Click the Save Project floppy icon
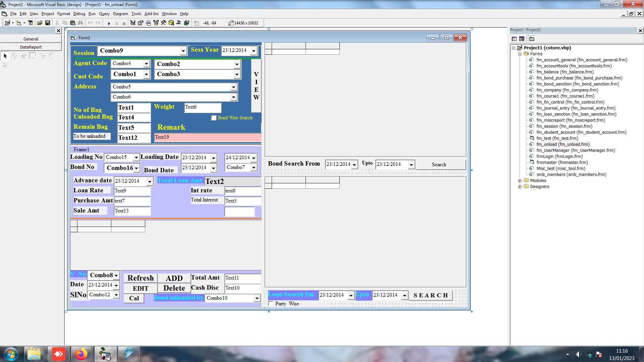644x362 pixels. (x=48, y=23)
